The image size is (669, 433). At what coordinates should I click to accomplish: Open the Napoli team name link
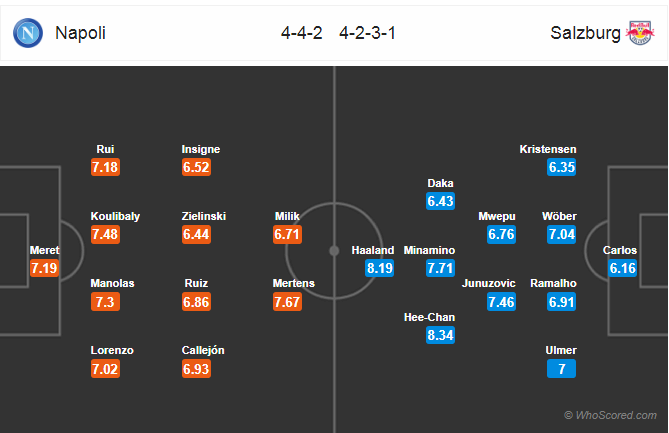[80, 33]
